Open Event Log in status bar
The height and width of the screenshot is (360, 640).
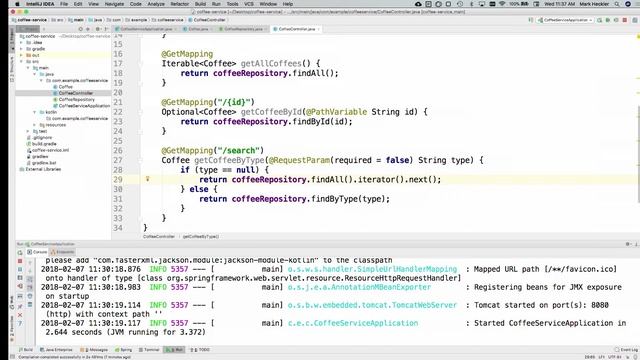click(x=626, y=350)
